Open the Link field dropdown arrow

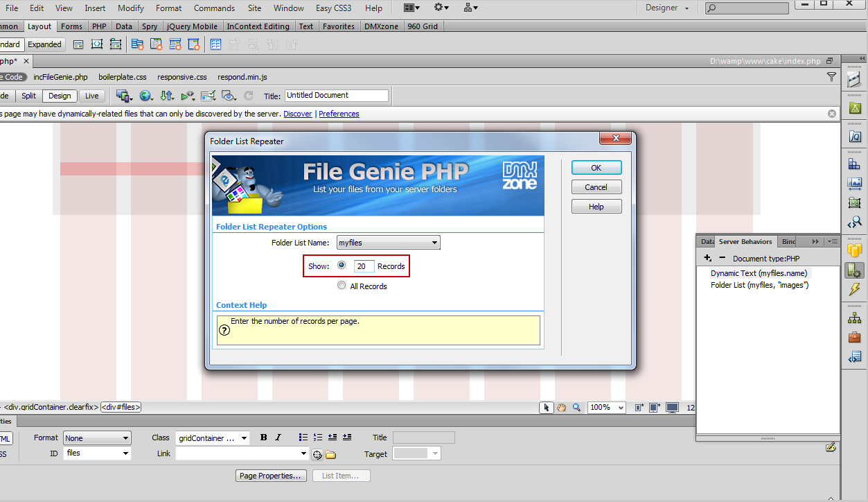click(304, 454)
